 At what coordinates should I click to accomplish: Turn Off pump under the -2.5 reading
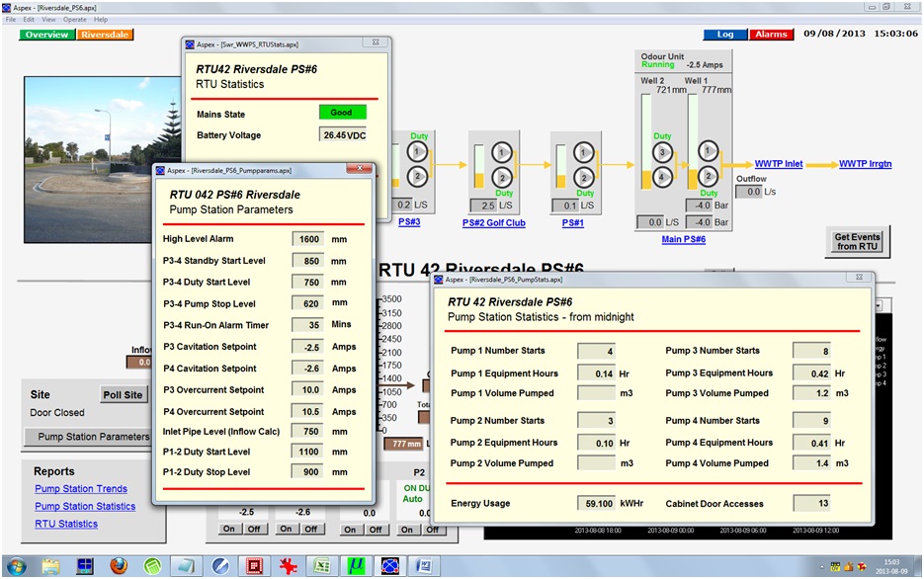click(254, 529)
